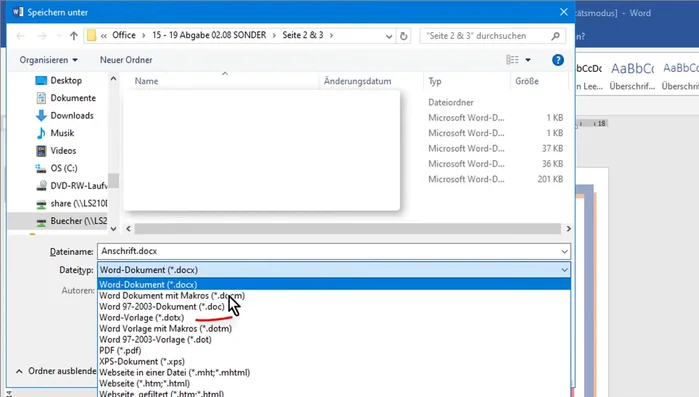Open Downloads in navigation pane
The height and width of the screenshot is (397, 699).
coord(72,115)
